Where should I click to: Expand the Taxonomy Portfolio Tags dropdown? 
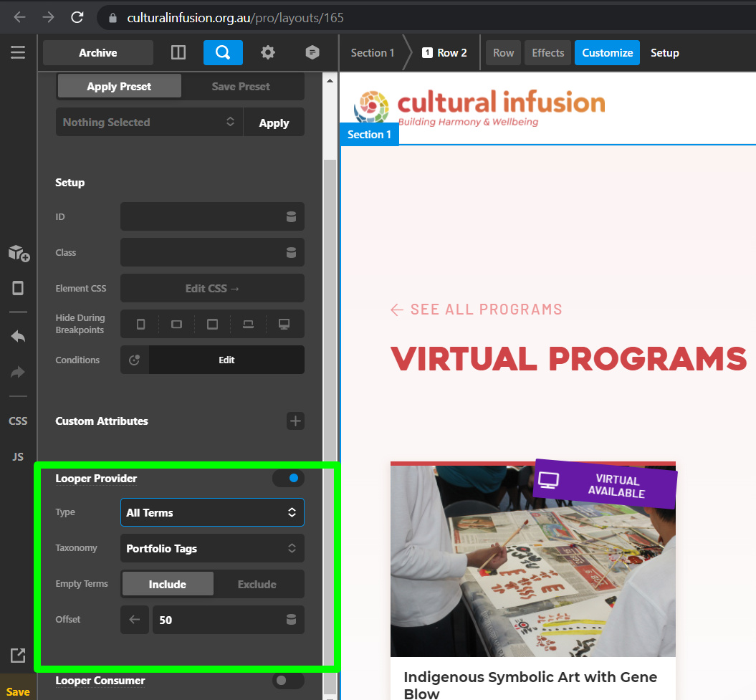tap(212, 548)
